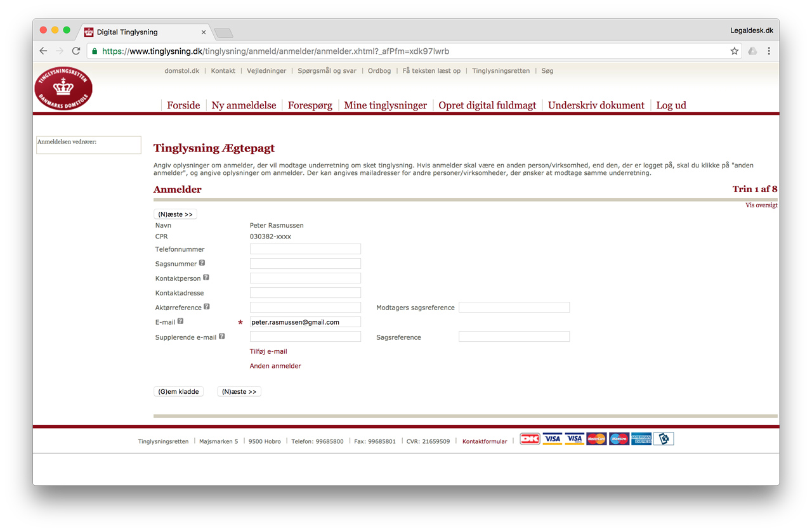Open Tinglysningsretten top link
This screenshot has width=812, height=532.
point(501,71)
